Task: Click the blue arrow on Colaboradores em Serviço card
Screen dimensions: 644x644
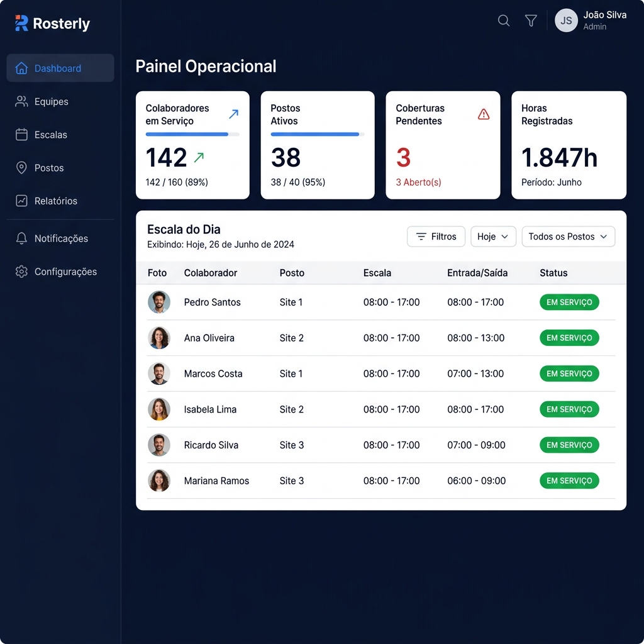Action: pos(234,114)
